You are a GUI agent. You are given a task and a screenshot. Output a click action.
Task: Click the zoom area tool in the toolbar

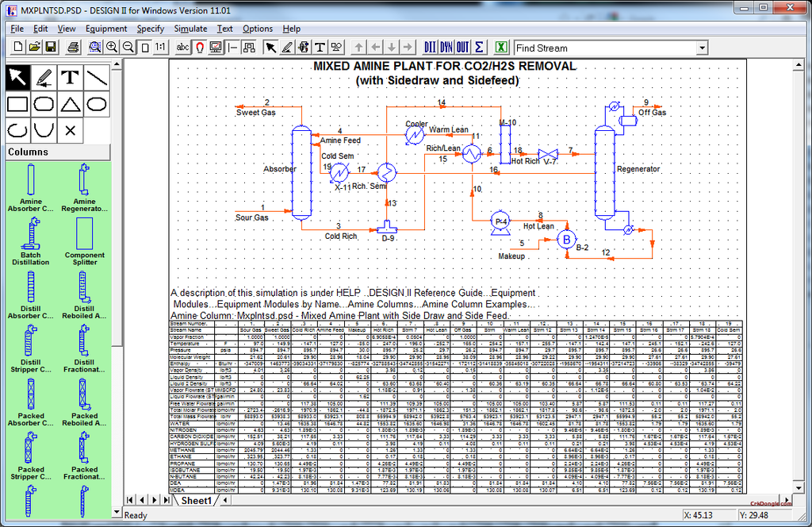95,47
